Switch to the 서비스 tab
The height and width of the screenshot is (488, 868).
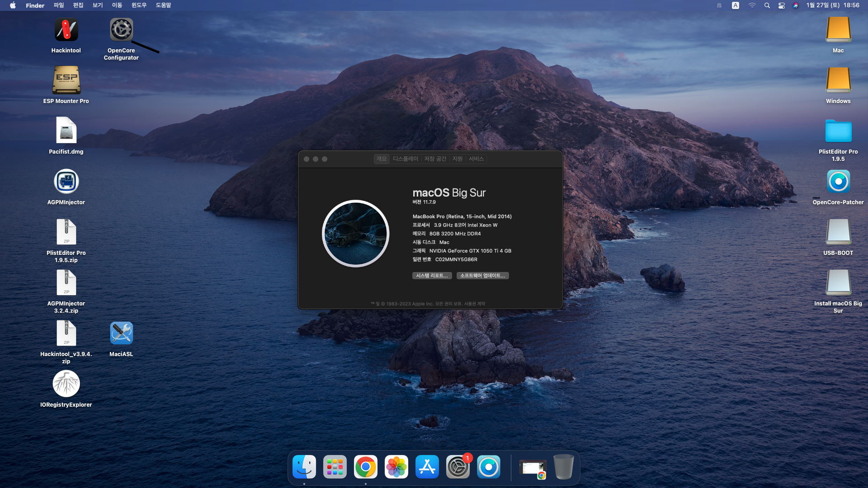click(x=476, y=159)
